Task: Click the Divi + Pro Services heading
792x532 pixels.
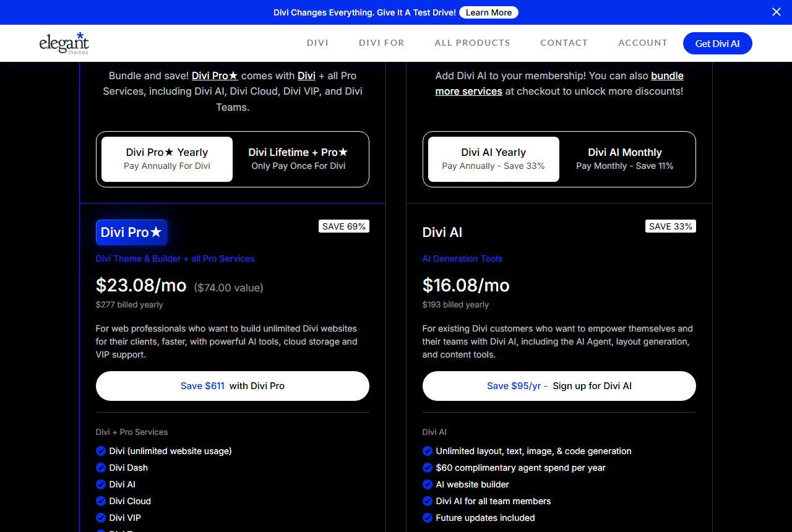Action: (132, 432)
